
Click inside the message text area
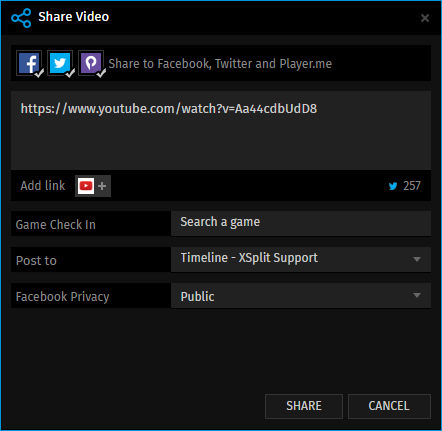pyautogui.click(x=221, y=130)
